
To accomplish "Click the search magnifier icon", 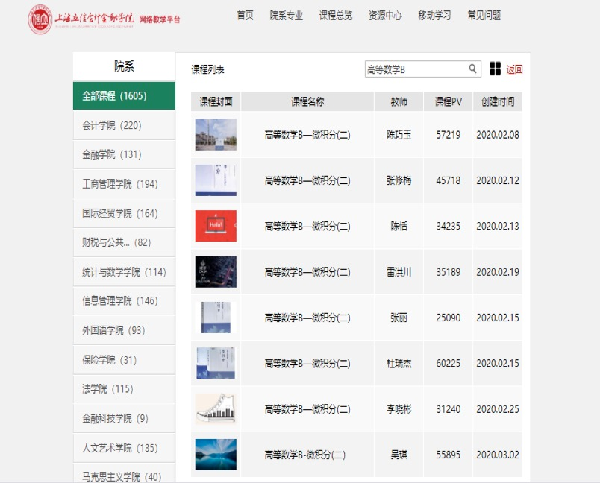I will 473,69.
